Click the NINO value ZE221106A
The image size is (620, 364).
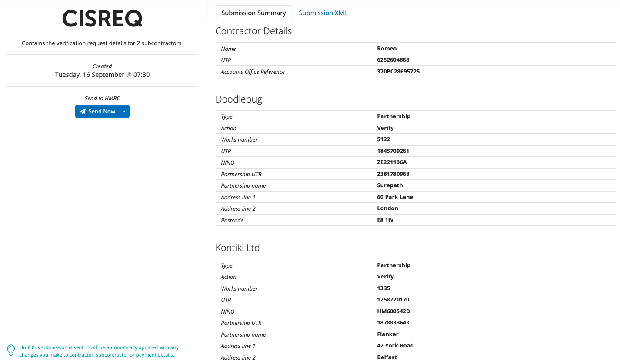[x=392, y=162]
